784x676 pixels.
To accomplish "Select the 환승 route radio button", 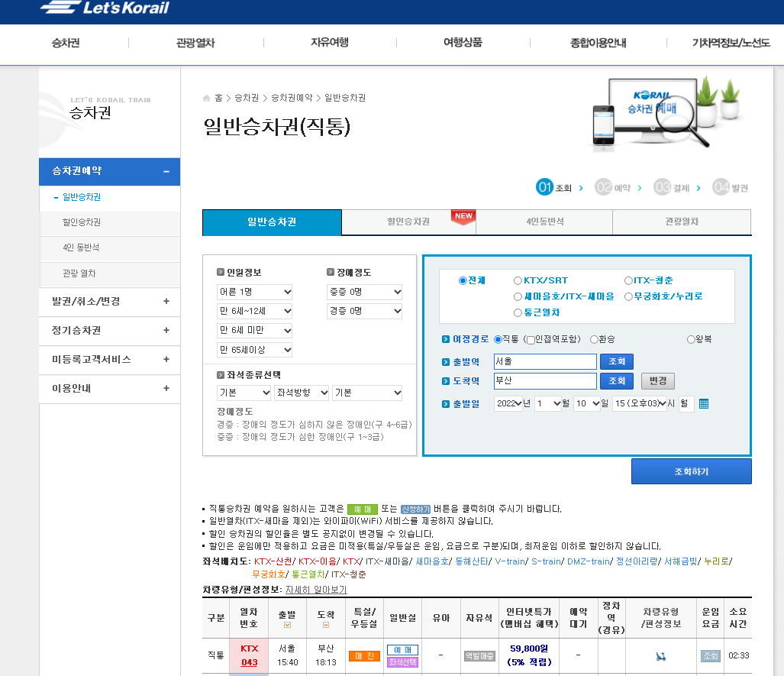I will (594, 339).
